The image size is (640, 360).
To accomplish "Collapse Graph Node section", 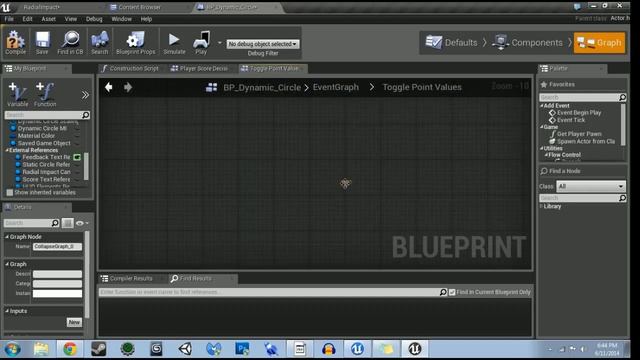I will coord(7,237).
